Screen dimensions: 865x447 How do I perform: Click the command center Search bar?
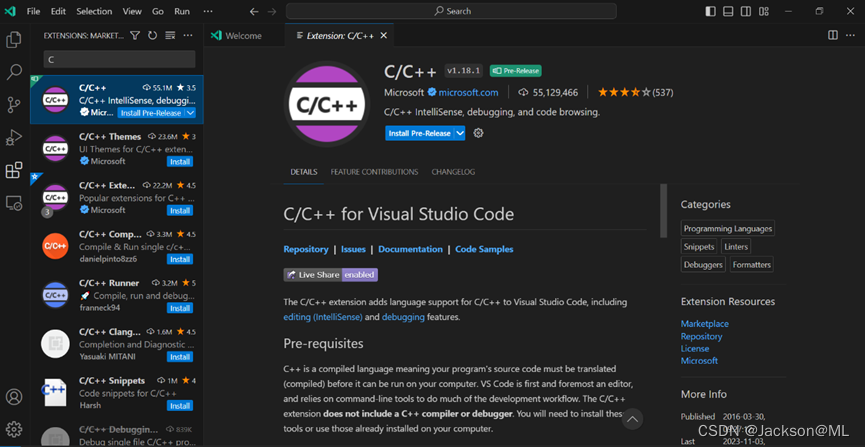[451, 11]
